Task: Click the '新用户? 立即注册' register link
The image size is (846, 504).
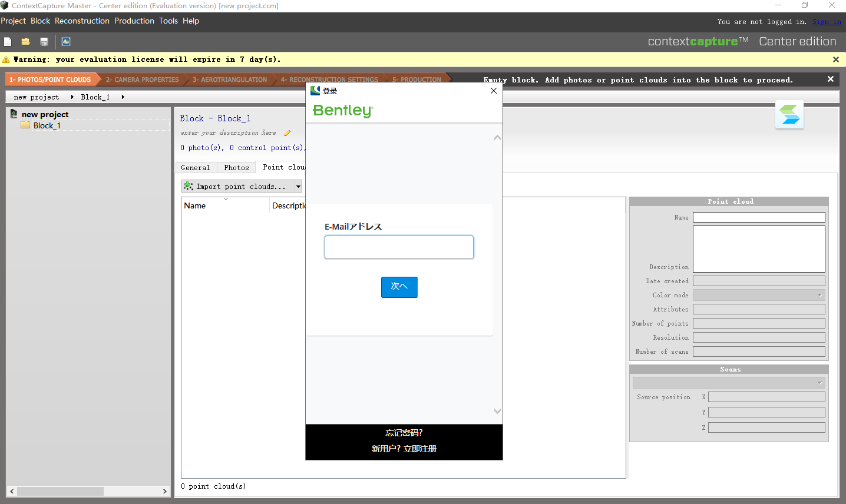Action: [404, 449]
